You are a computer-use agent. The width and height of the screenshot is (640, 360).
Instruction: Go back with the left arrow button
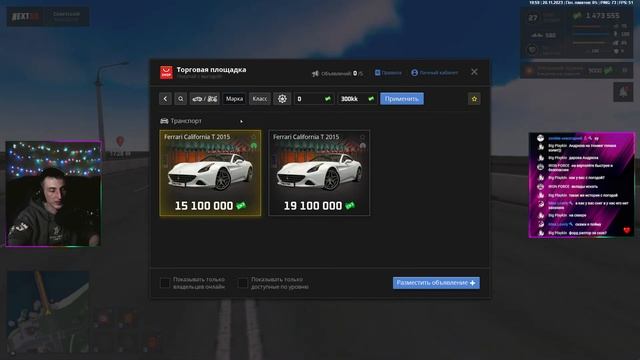pyautogui.click(x=165, y=99)
